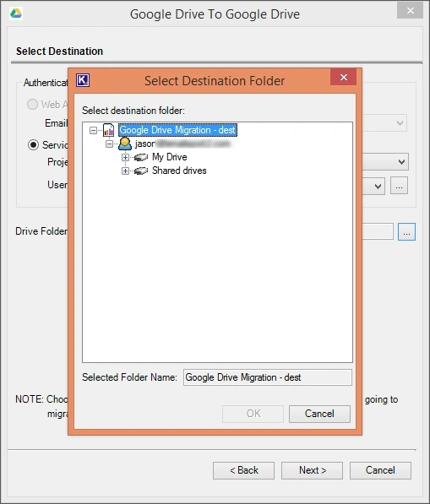Click the drive icon next to My Drive

pos(140,157)
